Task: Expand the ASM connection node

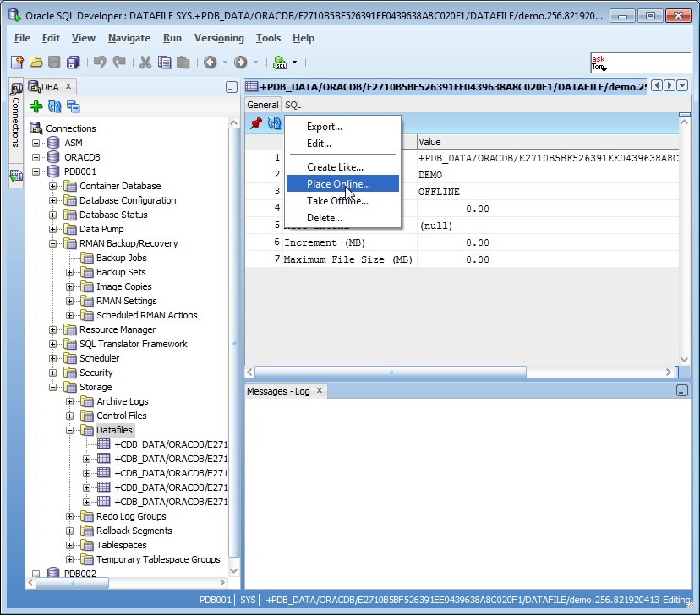Action: (36, 143)
